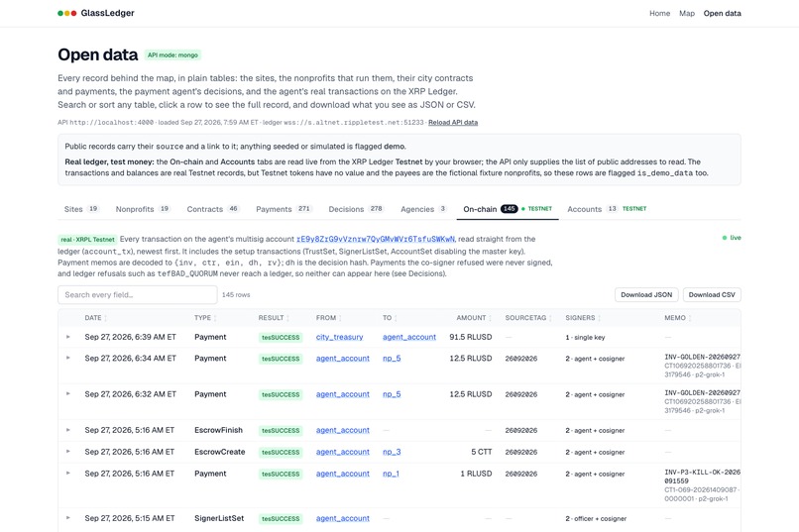Sort table by the DATE column
Viewport: 799px width, 532px height.
96,318
